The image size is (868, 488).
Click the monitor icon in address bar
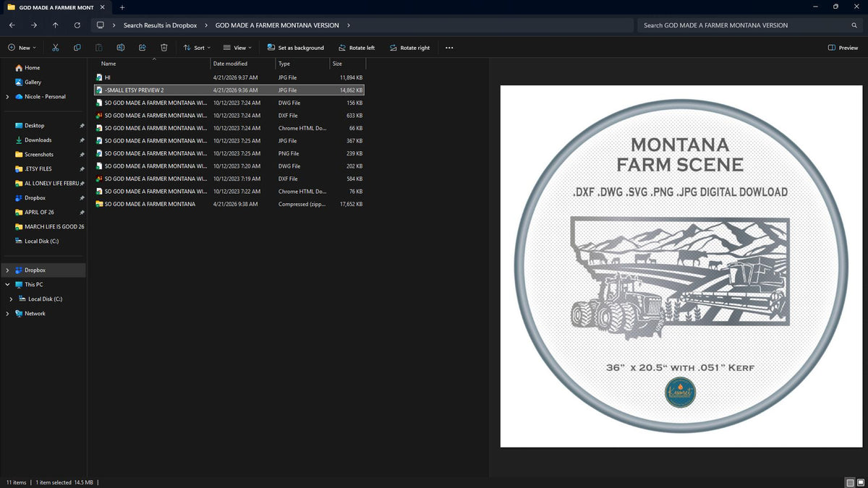(x=101, y=25)
